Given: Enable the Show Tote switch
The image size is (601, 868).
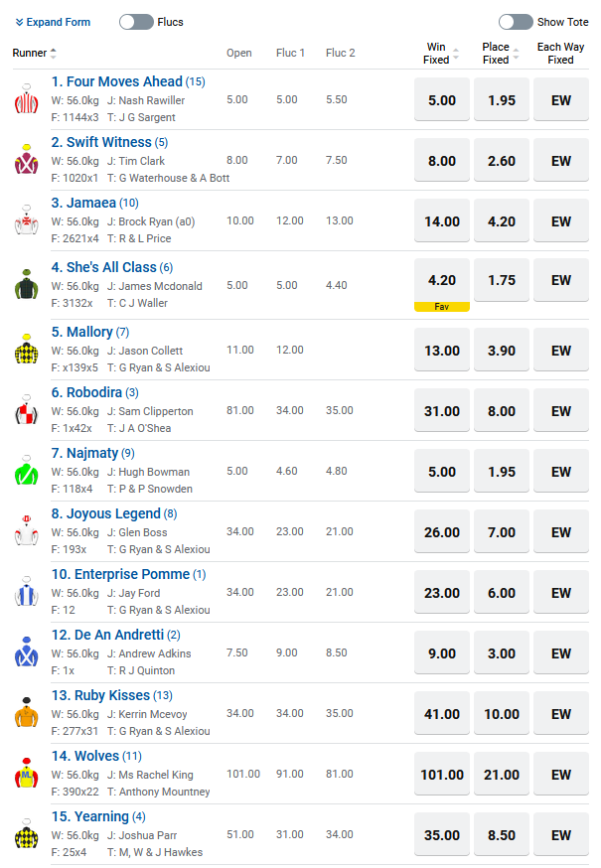Looking at the screenshot, I should pyautogui.click(x=516, y=22).
